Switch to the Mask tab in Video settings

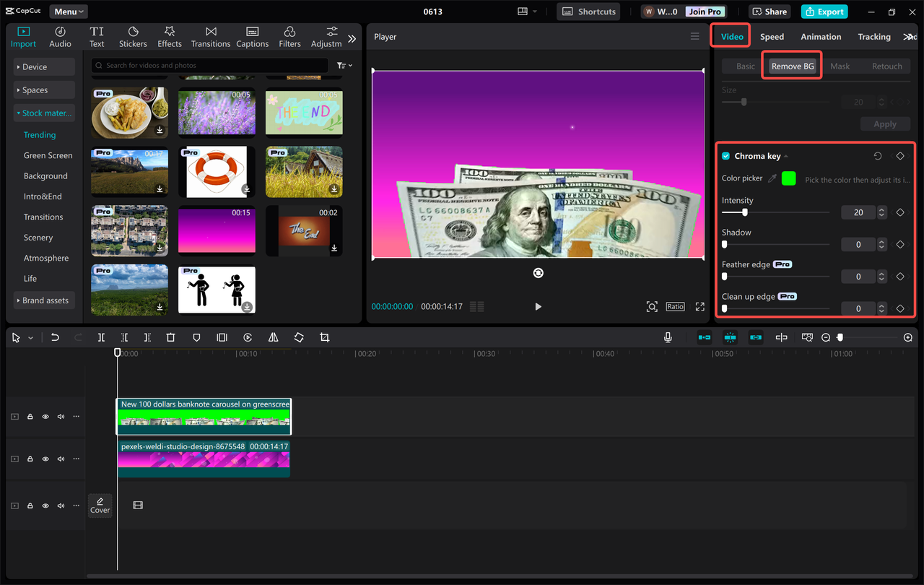840,66
